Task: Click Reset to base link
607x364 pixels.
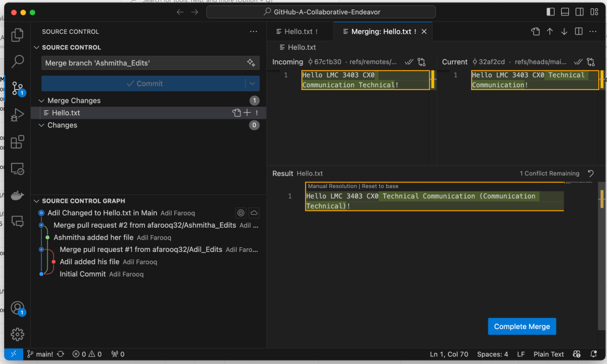Action: pyautogui.click(x=380, y=186)
